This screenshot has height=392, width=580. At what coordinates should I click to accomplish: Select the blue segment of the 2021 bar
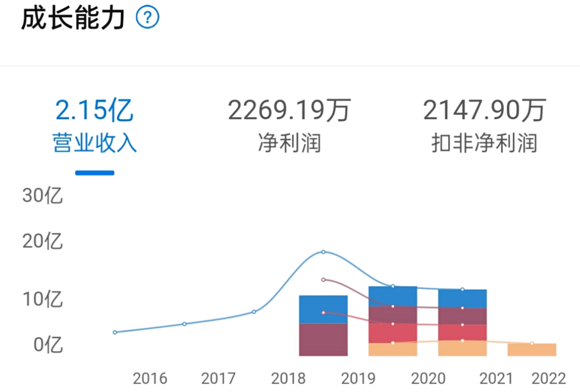pos(462,299)
